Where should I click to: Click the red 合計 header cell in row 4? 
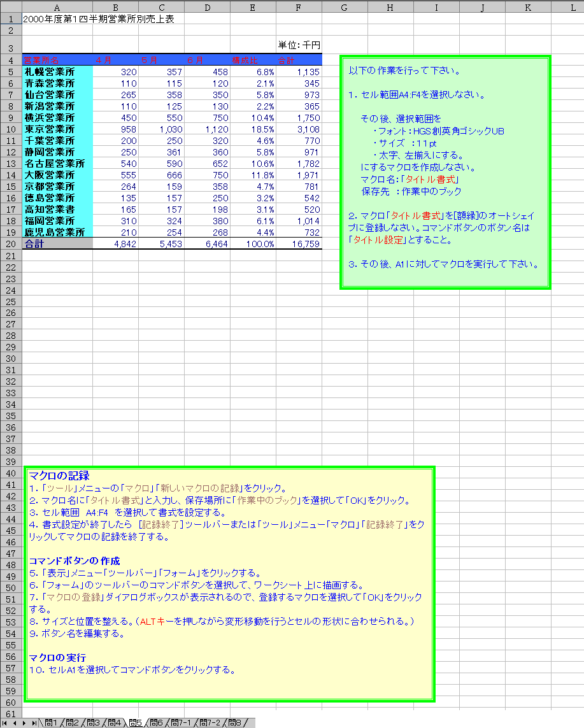(x=299, y=61)
